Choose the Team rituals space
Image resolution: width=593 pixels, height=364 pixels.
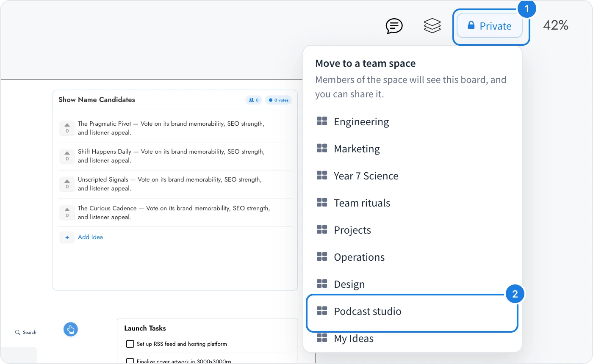(412, 203)
